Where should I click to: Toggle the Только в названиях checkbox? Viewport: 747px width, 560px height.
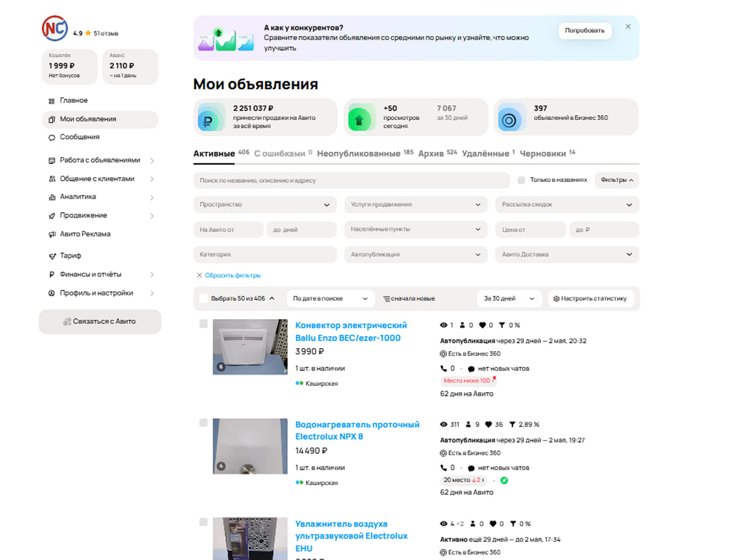pyautogui.click(x=521, y=180)
